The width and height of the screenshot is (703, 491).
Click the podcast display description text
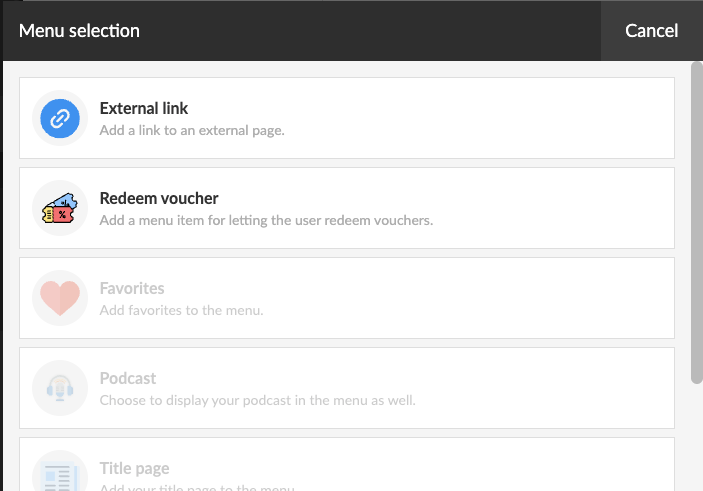[257, 400]
